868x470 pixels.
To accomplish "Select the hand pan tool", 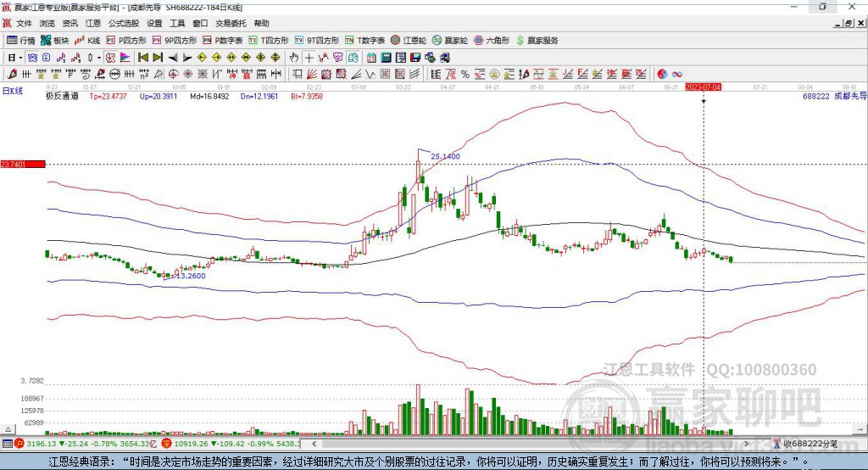I will click(294, 58).
